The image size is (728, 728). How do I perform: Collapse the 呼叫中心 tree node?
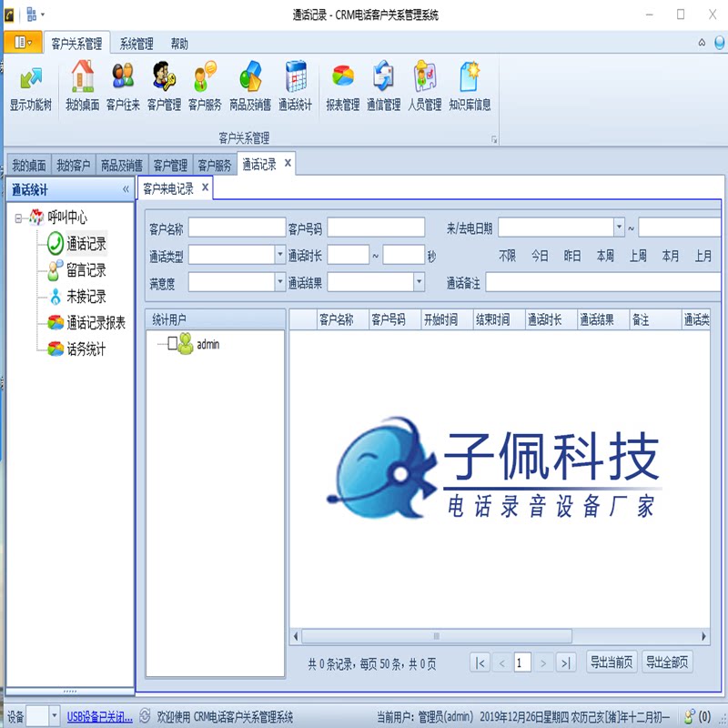coord(18,217)
